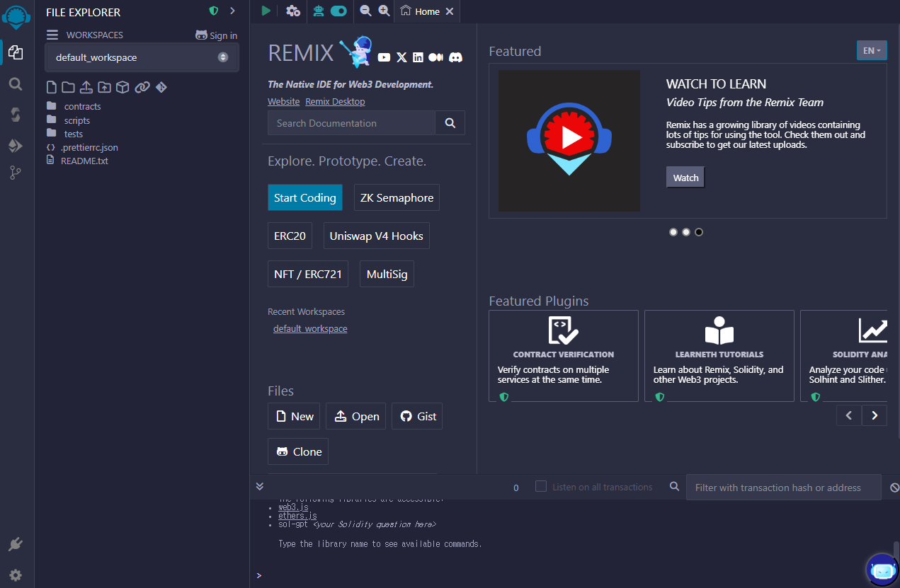The width and height of the screenshot is (900, 588).
Task: Click the clear terminal icon
Action: pyautogui.click(x=894, y=488)
